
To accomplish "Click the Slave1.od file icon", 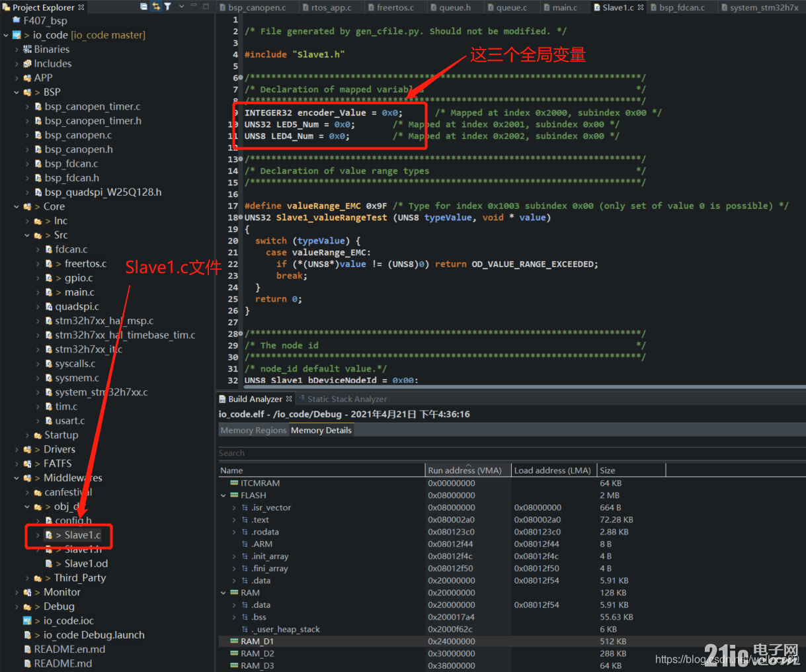I will tap(48, 564).
